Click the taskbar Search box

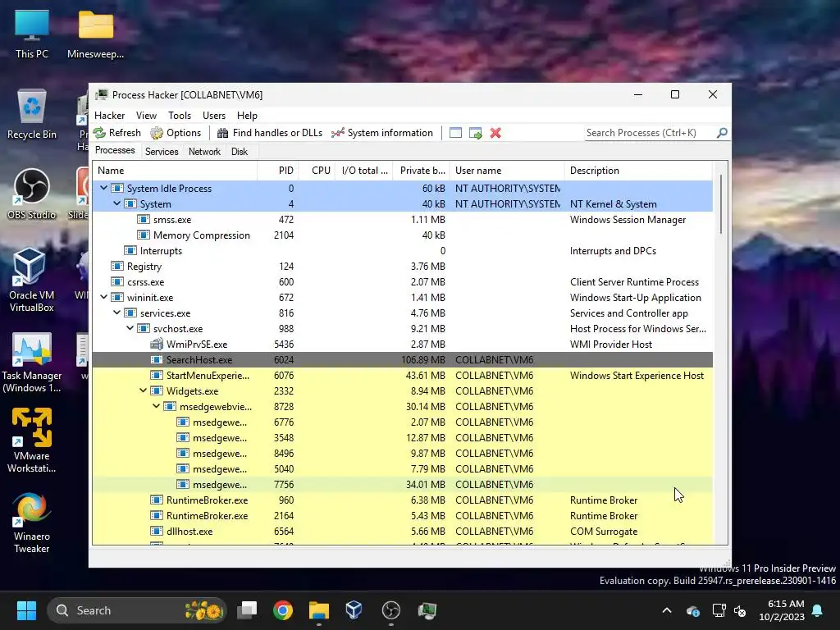point(137,610)
